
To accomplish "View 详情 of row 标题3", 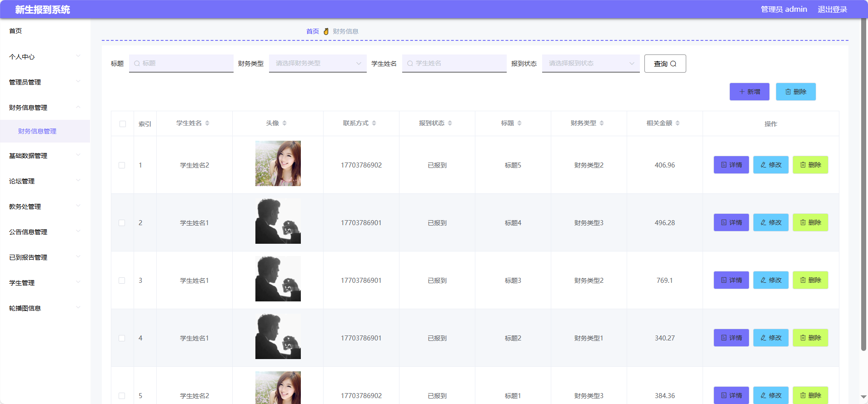I will 731,280.
